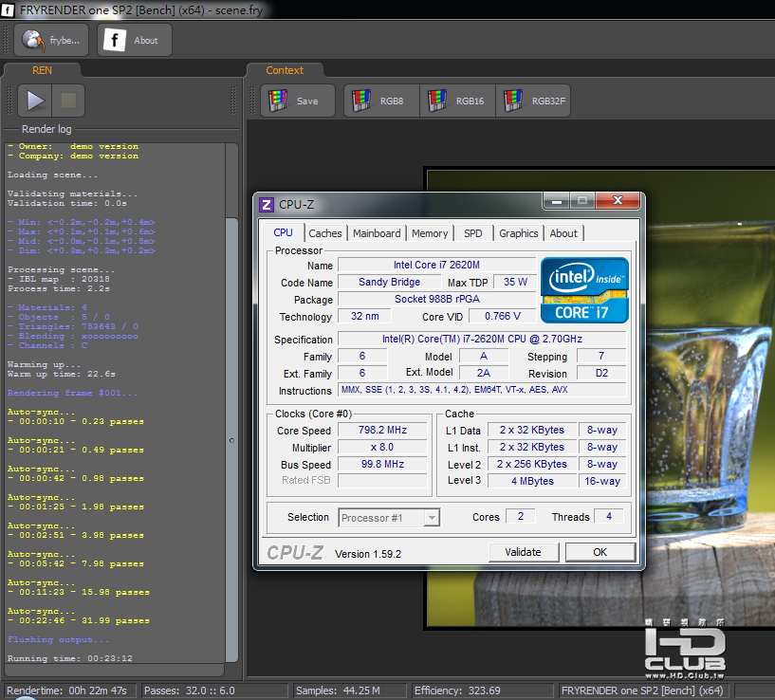Open the About button in the toolbar
This screenshot has height=700, width=775.
click(134, 41)
